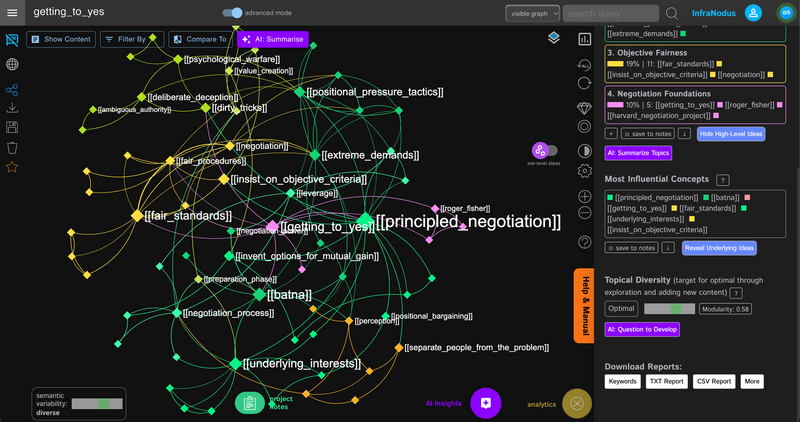Zoom out with the minus circle icon

point(584,213)
